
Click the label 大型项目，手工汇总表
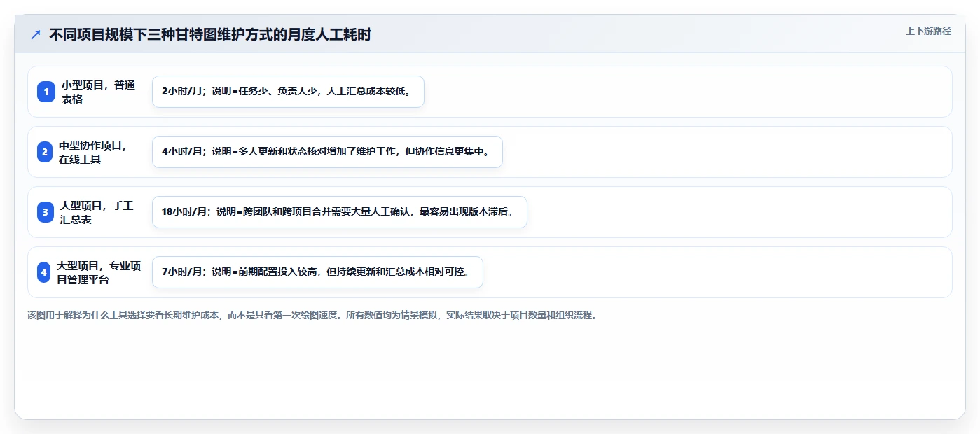coord(97,212)
